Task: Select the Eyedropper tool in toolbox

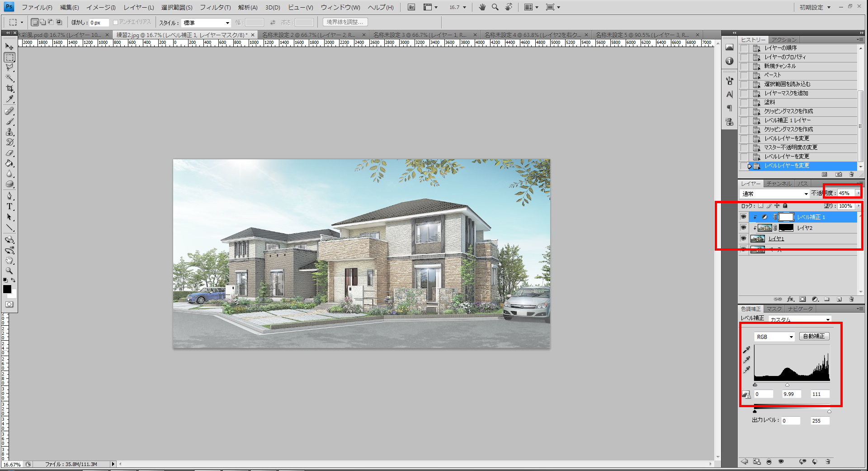Action: coord(9,99)
